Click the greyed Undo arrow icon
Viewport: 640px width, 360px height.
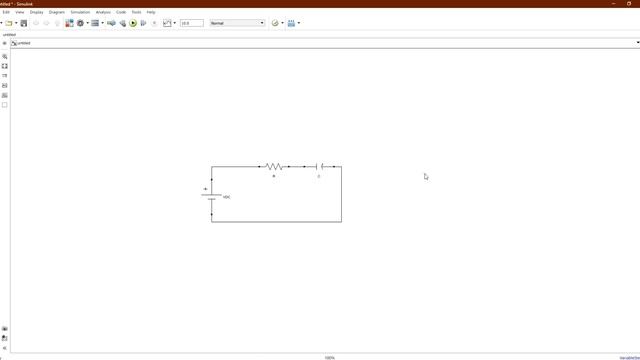[x=36, y=23]
